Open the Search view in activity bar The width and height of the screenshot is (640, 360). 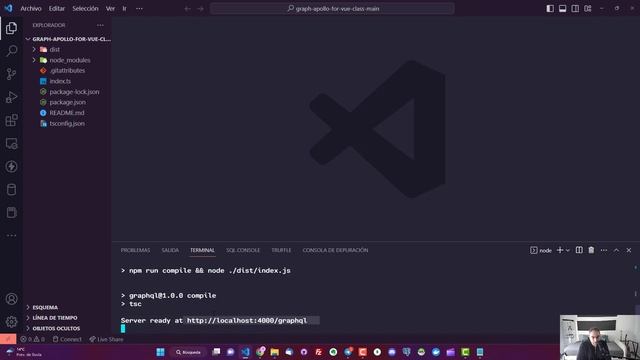pos(11,51)
